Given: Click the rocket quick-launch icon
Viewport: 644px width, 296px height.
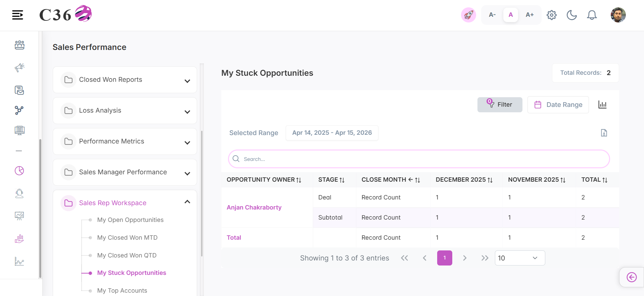Looking at the screenshot, I should click(x=468, y=15).
